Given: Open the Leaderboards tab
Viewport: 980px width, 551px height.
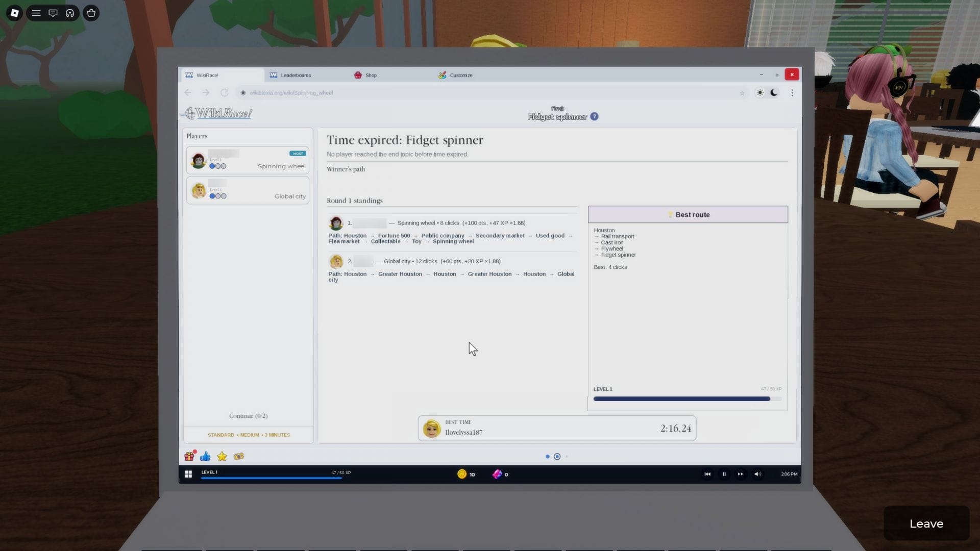Looking at the screenshot, I should point(290,75).
